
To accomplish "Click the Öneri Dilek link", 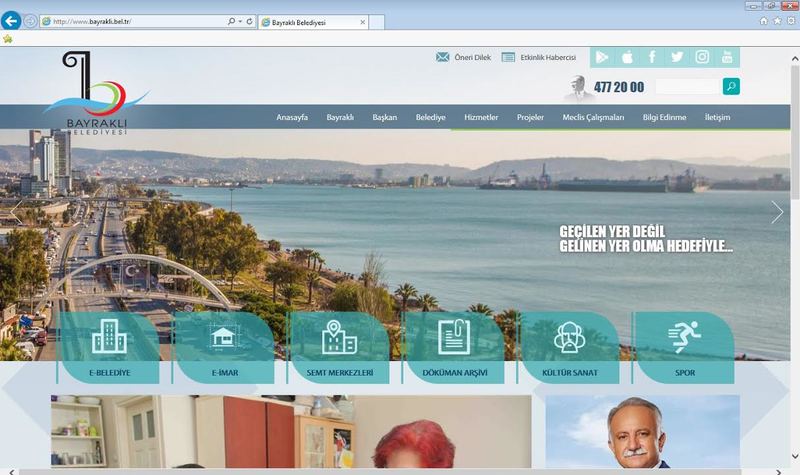I will tap(463, 58).
